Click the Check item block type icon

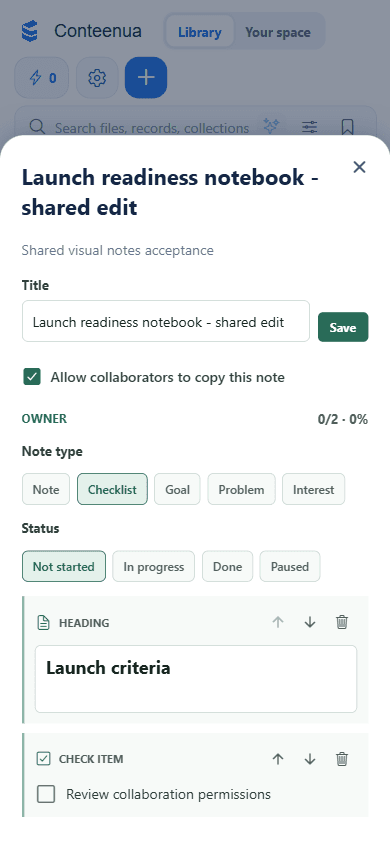pyautogui.click(x=43, y=759)
